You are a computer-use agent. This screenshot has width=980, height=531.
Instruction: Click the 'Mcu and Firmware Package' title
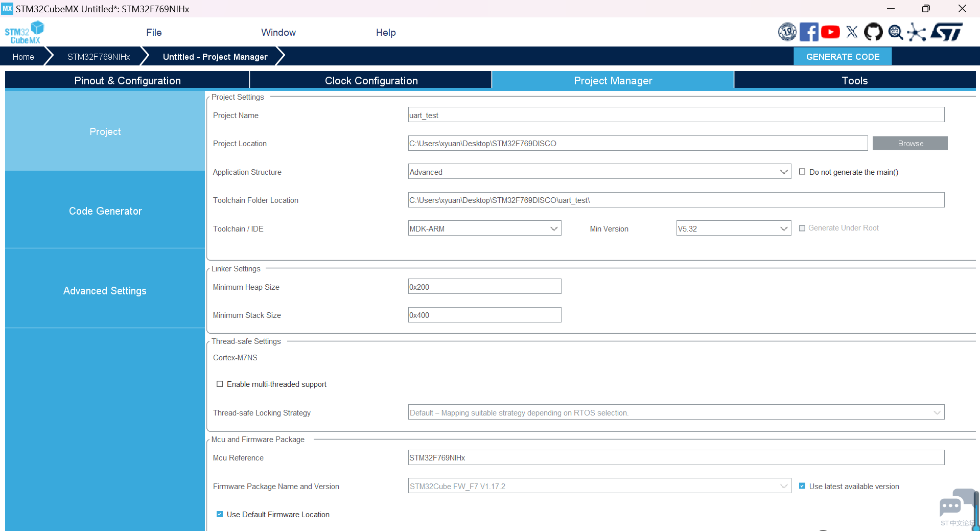click(x=258, y=440)
